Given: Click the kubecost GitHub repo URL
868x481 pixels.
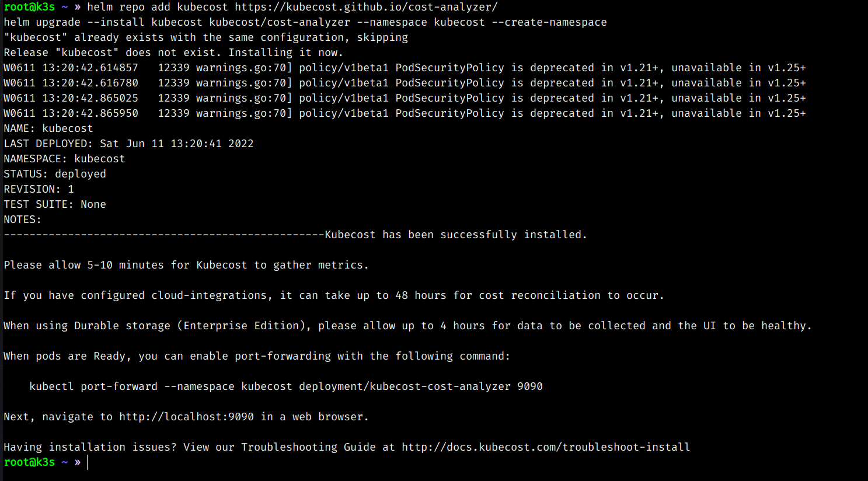Looking at the screenshot, I should pyautogui.click(x=366, y=7).
